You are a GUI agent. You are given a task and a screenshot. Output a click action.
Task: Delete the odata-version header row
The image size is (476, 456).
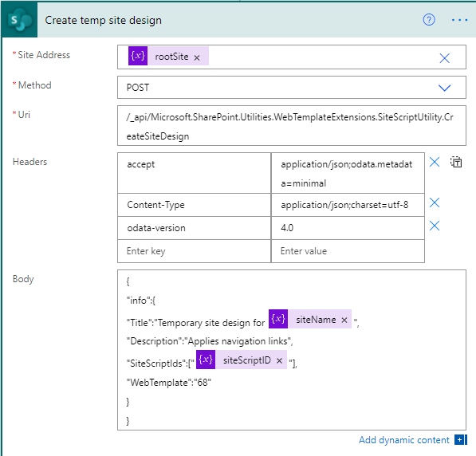[x=435, y=226]
